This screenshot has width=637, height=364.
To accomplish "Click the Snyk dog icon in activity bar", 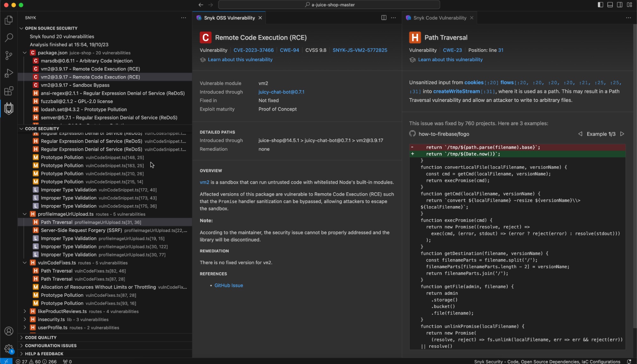I will [x=9, y=109].
